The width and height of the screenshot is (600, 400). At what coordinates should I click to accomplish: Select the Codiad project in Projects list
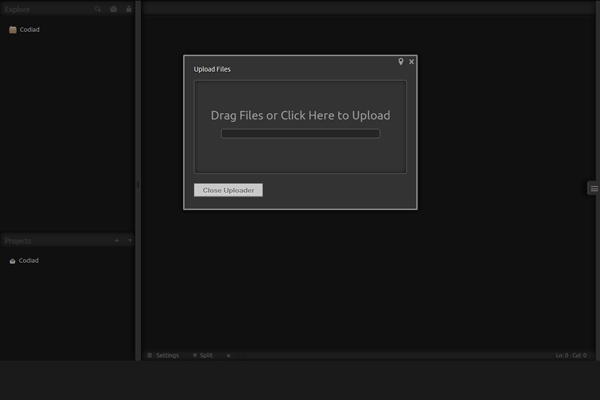coord(28,260)
